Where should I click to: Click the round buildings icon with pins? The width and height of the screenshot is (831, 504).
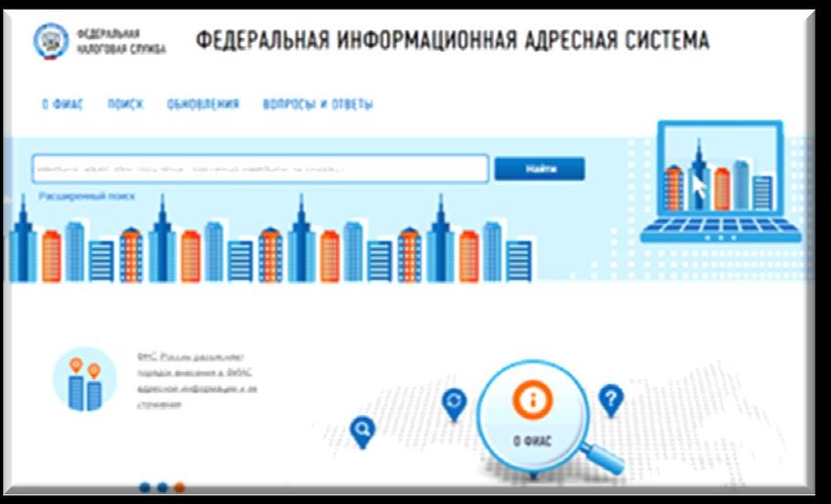point(84,378)
